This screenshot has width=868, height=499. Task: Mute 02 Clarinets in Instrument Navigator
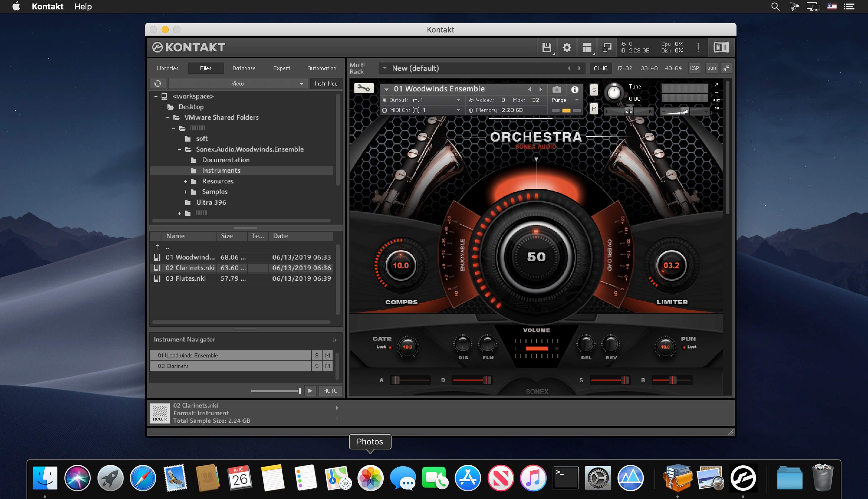328,366
